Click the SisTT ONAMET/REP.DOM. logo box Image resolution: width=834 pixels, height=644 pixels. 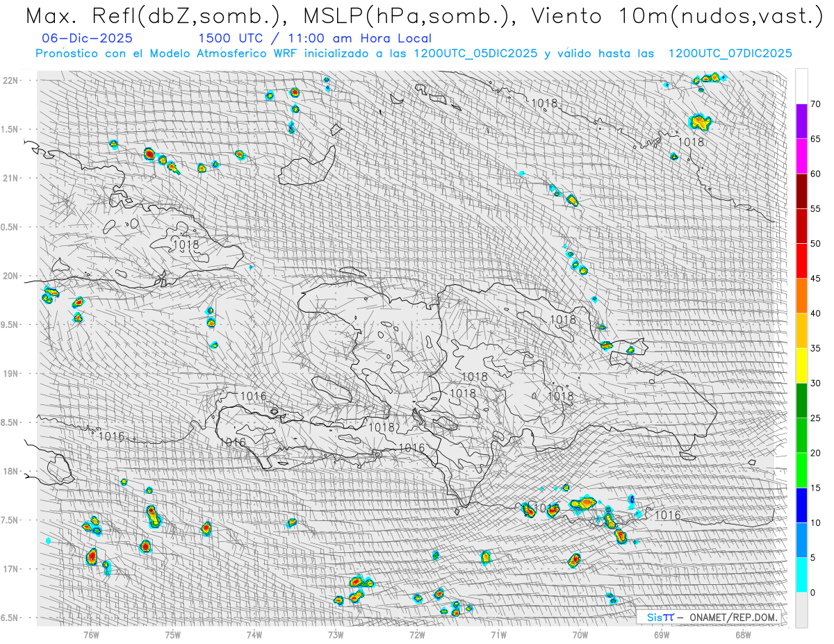pyautogui.click(x=708, y=617)
